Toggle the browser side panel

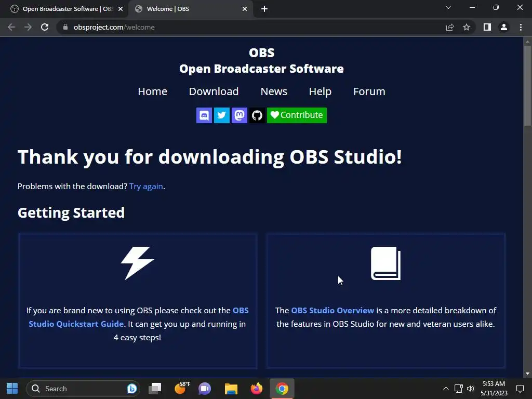pos(487,27)
